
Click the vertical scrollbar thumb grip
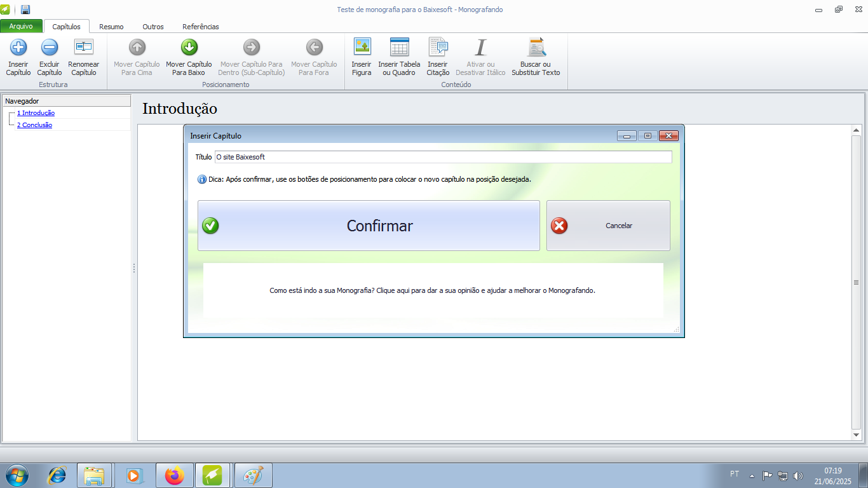coord(856,282)
